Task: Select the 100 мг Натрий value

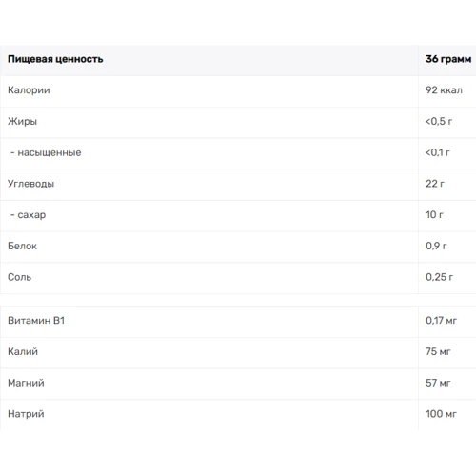Action: pos(441,414)
